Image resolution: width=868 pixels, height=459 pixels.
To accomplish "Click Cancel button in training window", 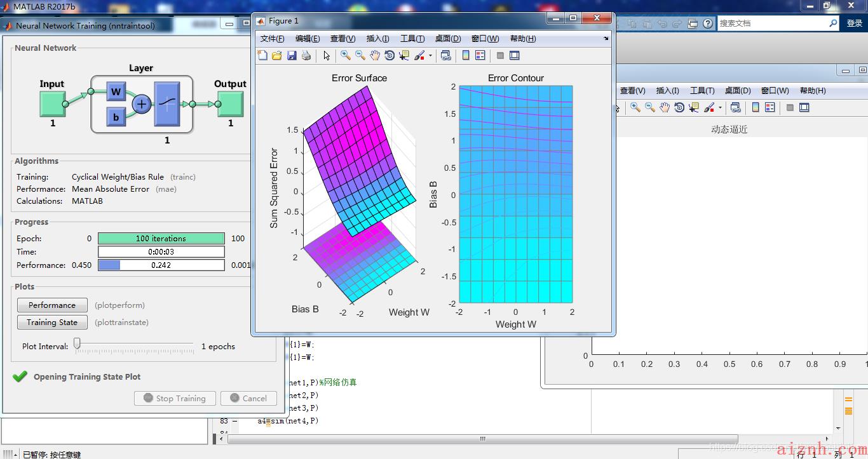I will tap(248, 399).
